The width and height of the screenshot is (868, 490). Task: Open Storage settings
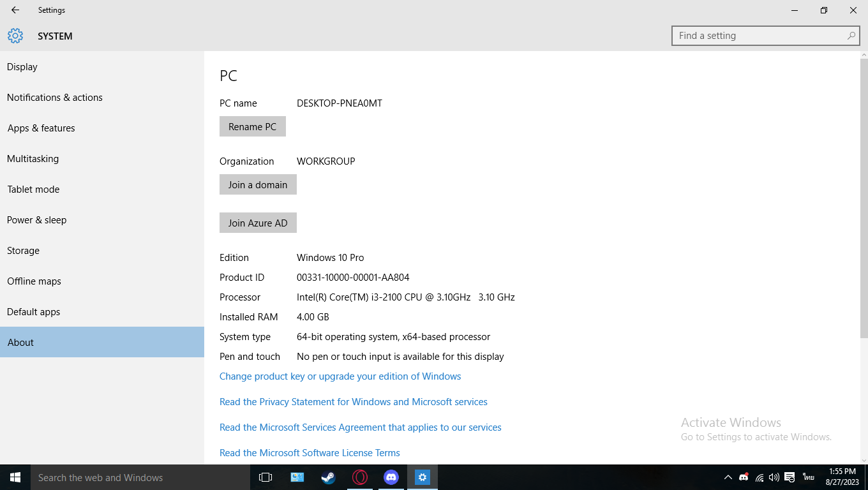(102, 251)
